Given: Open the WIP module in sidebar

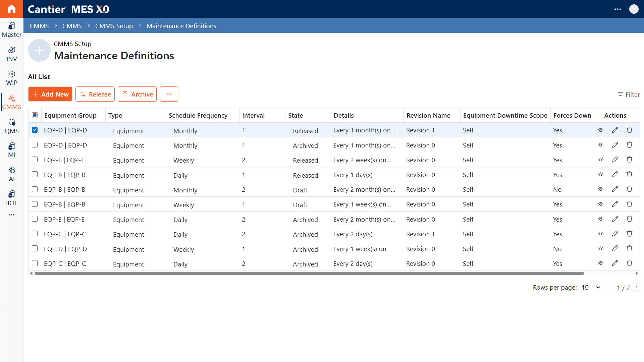Looking at the screenshot, I should pos(11,78).
